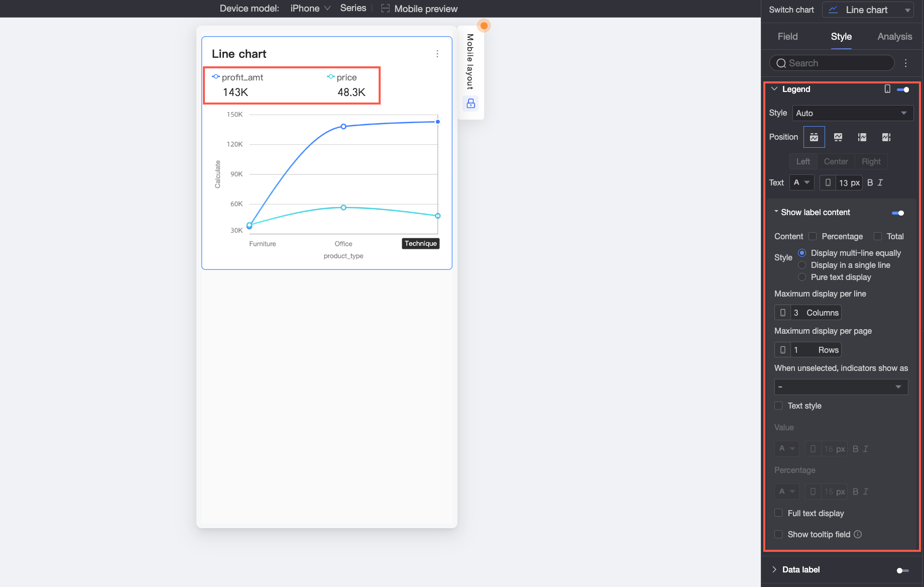This screenshot has height=587, width=924.
Task: Click the 143K legend value
Action: (x=236, y=92)
